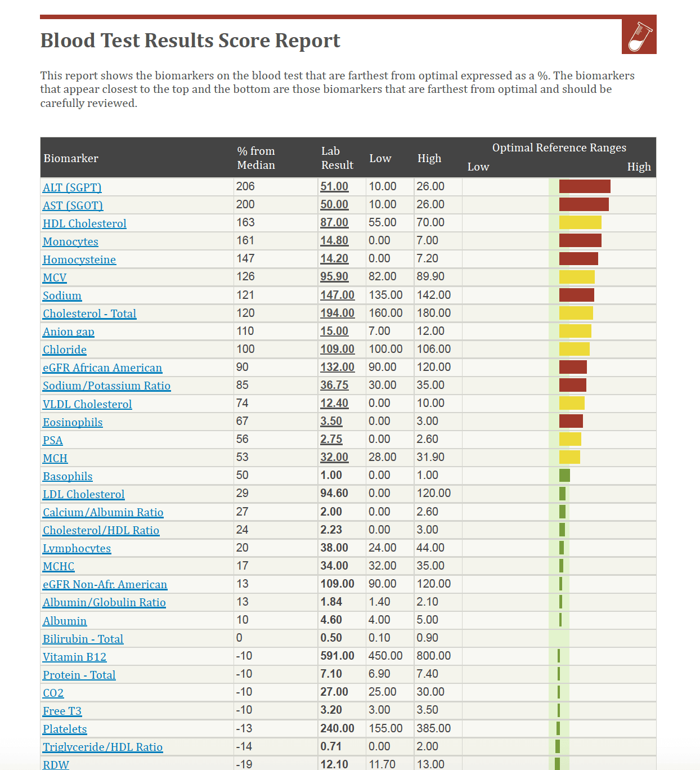Click the green range bar for Basophils
This screenshot has height=770, width=700.
point(564,475)
